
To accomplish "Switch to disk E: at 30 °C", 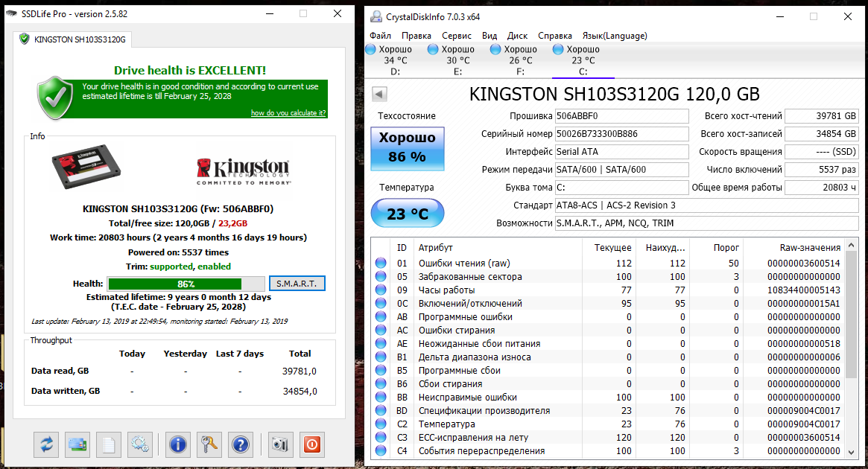I will pos(457,60).
